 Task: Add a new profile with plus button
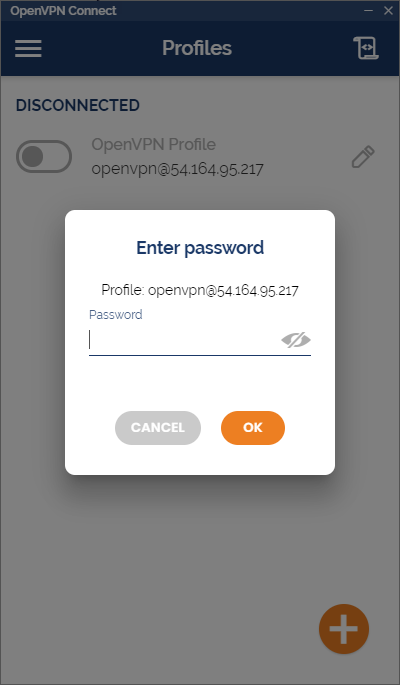coord(344,629)
